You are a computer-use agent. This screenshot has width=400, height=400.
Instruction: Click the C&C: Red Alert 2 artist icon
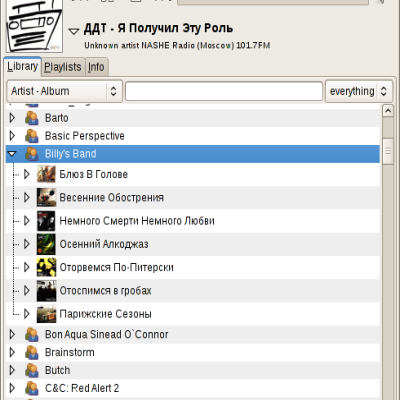click(32, 388)
